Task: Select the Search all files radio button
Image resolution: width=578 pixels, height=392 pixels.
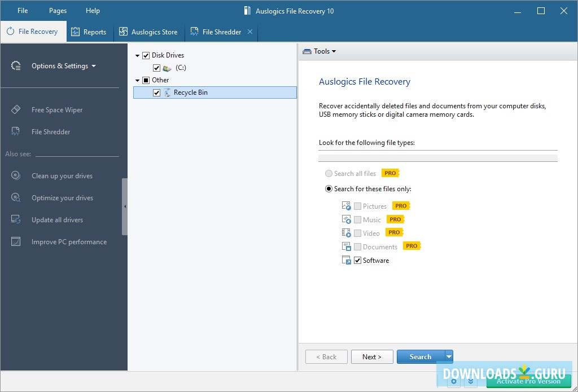Action: [x=329, y=173]
